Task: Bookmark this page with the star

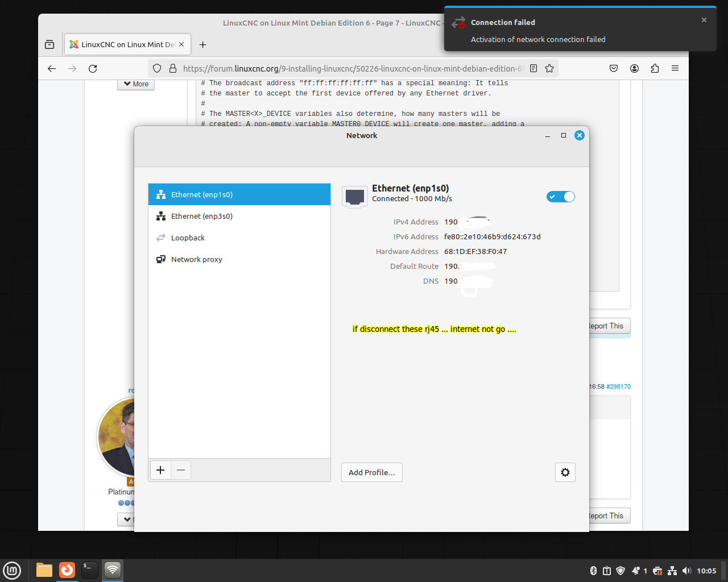Action: tap(549, 68)
